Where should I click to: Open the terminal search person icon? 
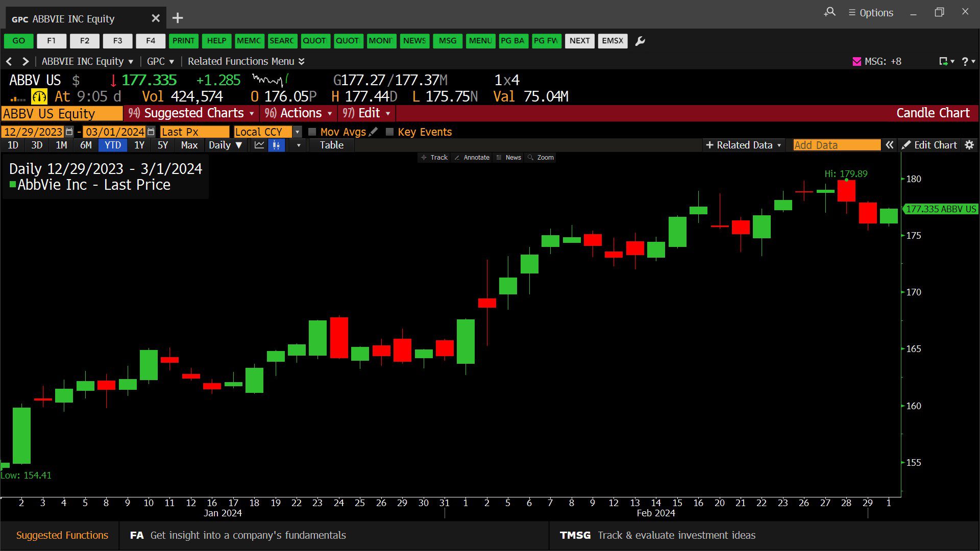(830, 12)
